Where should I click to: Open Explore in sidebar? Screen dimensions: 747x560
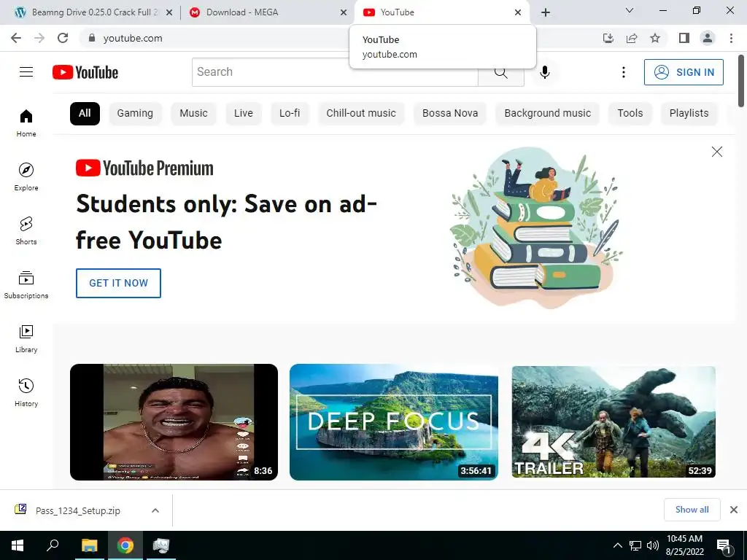[x=26, y=176]
